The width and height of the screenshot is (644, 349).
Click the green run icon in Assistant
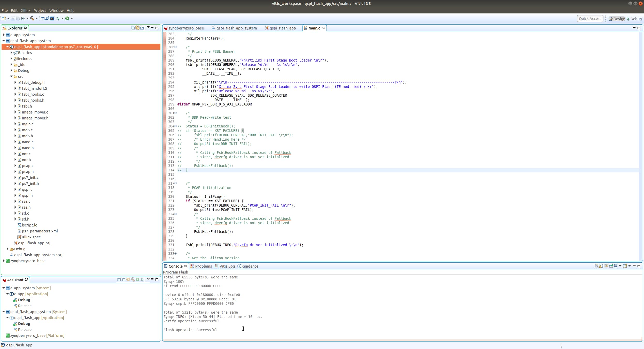point(137,280)
